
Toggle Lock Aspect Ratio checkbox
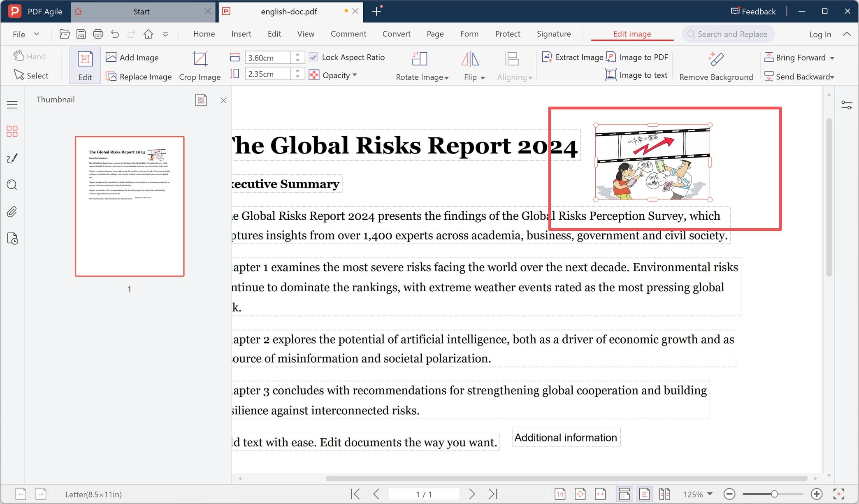click(x=313, y=57)
